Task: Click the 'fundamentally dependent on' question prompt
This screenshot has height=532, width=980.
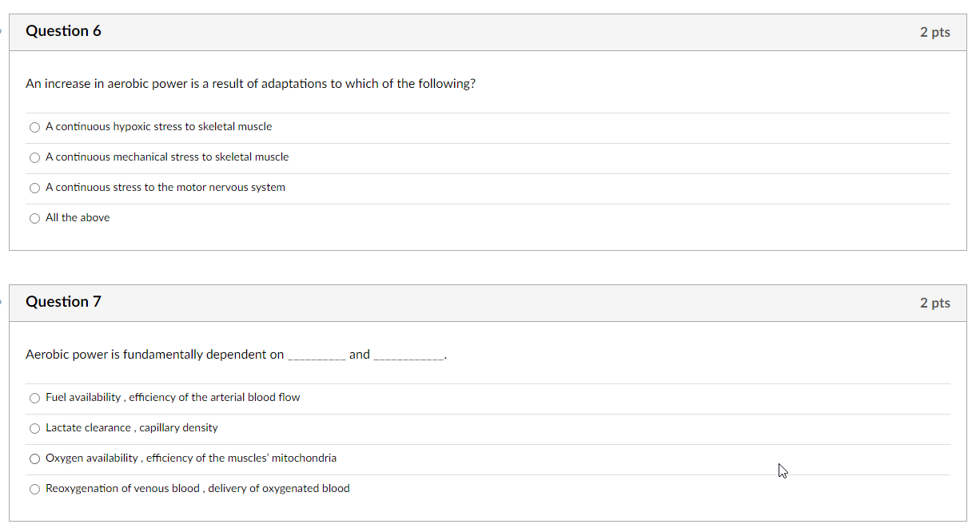Action: click(x=236, y=355)
